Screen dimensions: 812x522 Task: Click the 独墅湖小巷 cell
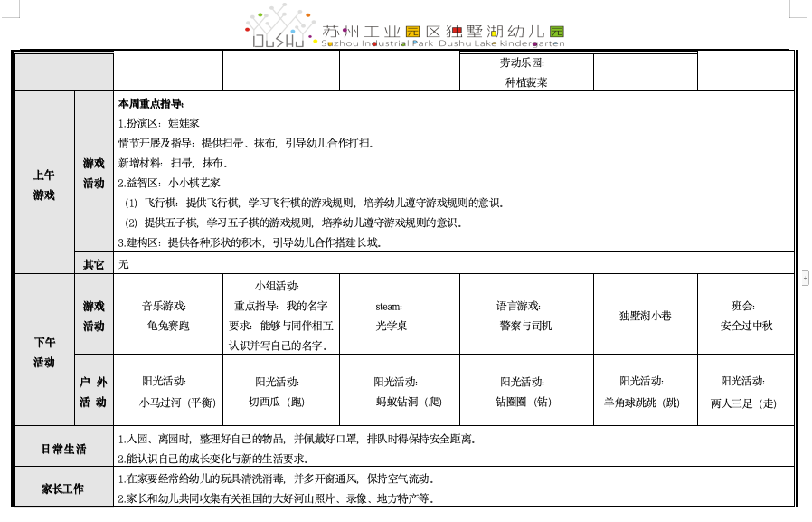645,316
